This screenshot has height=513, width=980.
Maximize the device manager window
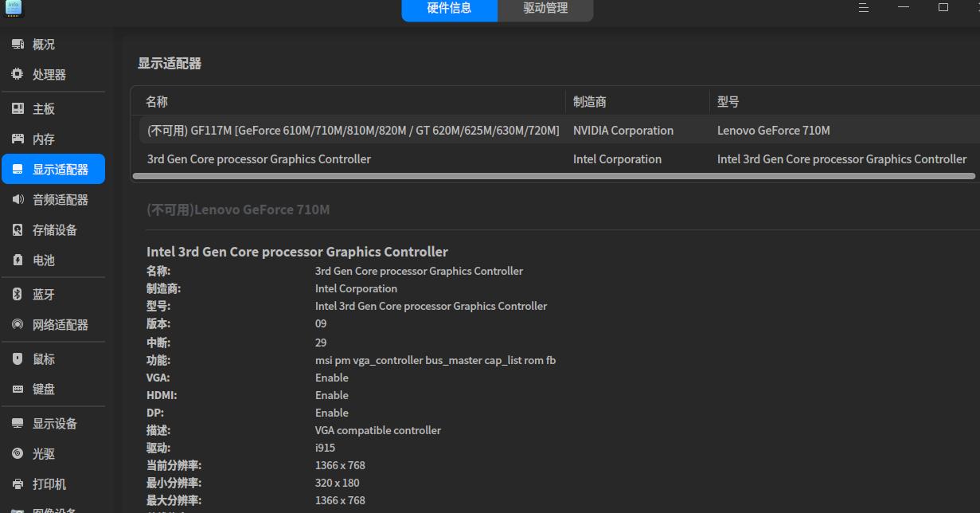pos(943,7)
